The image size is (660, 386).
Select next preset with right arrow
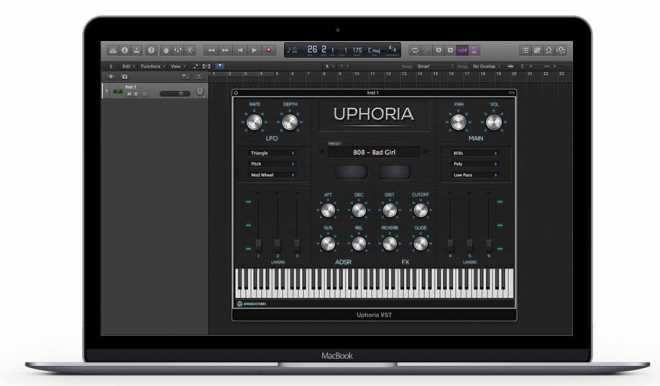[x=426, y=152]
